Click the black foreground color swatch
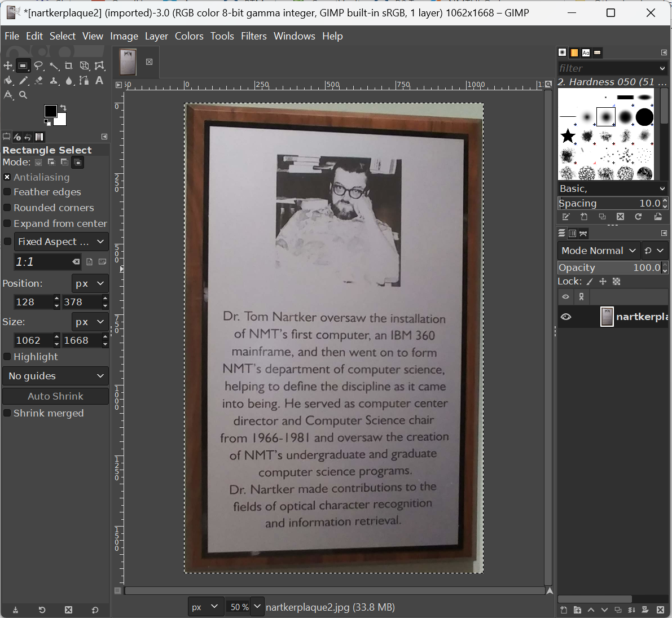 (x=50, y=111)
